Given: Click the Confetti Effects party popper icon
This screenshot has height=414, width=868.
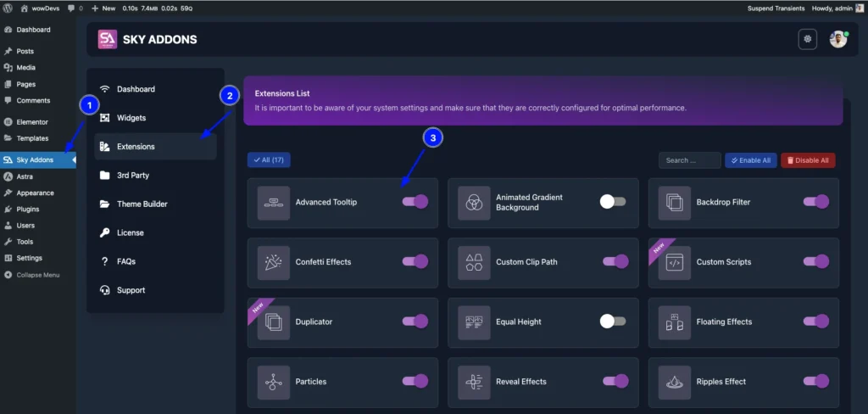Looking at the screenshot, I should point(274,263).
